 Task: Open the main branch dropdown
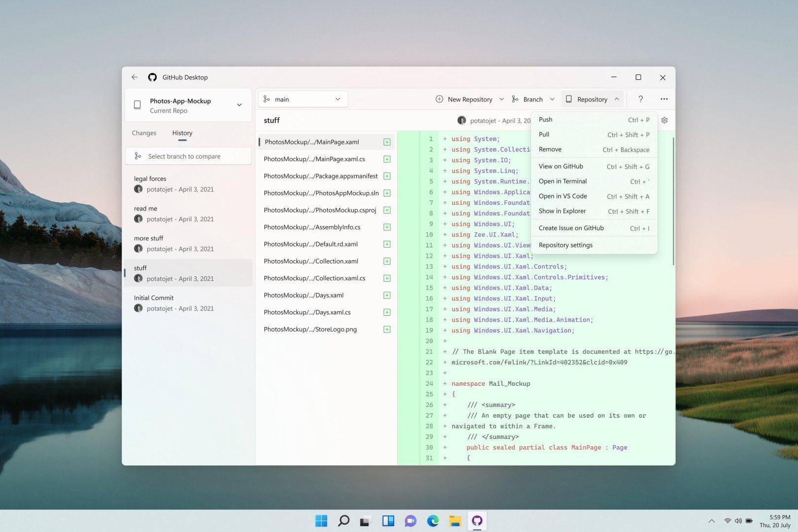click(x=303, y=99)
